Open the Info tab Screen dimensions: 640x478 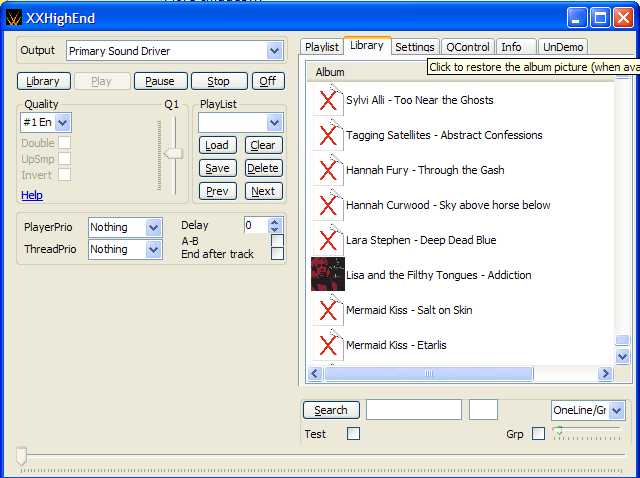515,47
